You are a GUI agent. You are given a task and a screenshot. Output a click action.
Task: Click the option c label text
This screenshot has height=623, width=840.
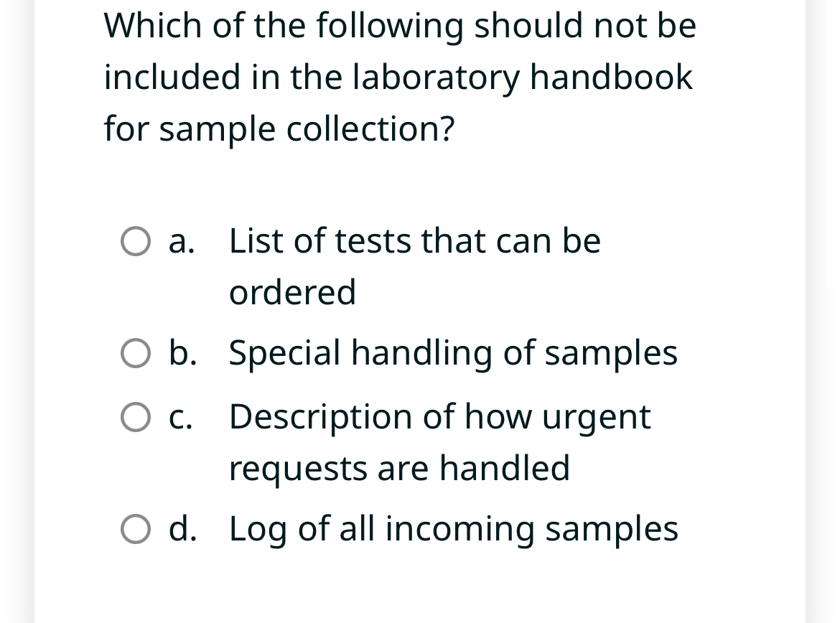click(182, 416)
